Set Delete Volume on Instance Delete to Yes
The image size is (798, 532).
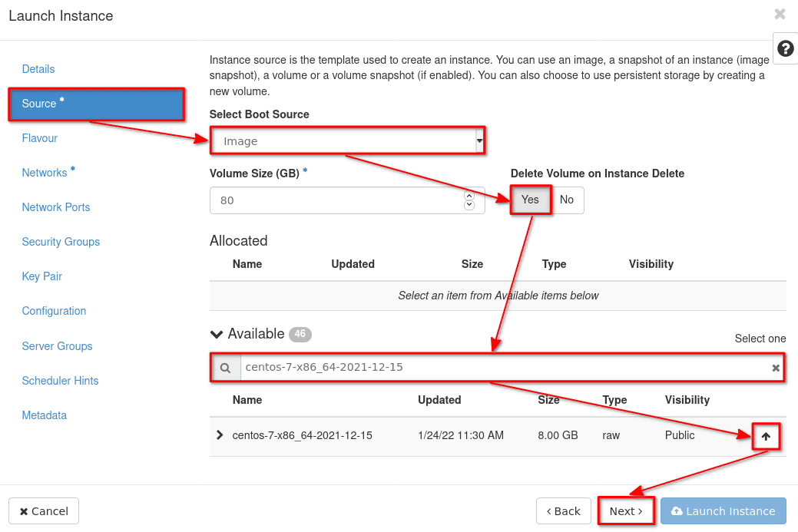[530, 200]
